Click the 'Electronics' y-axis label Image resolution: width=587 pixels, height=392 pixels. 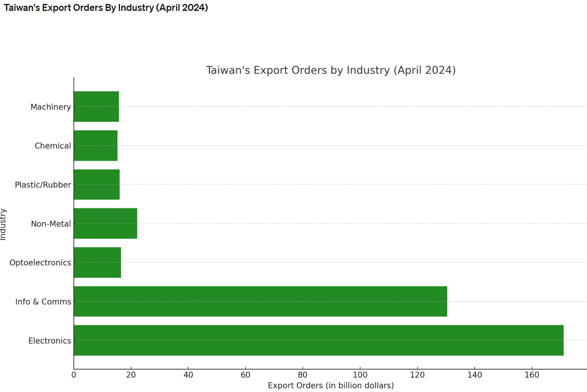(49, 341)
